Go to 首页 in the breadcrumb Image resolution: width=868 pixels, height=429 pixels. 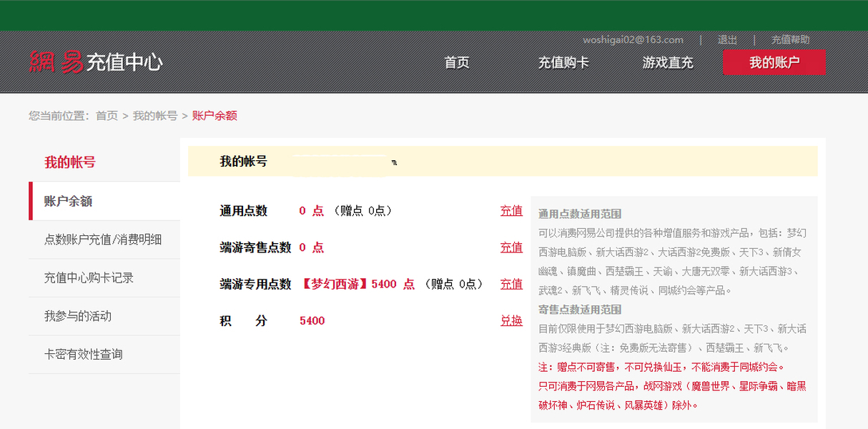click(x=107, y=115)
